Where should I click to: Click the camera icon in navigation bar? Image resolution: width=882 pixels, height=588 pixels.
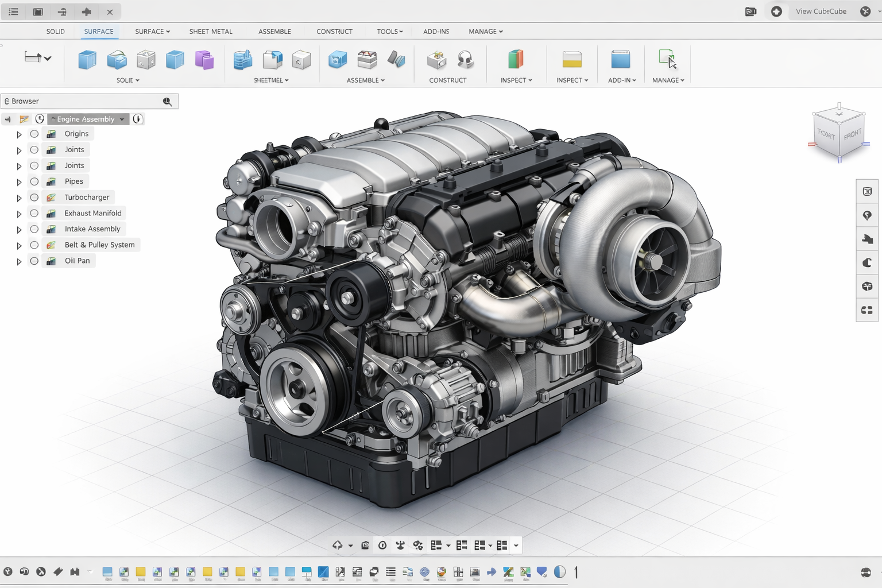(365, 546)
